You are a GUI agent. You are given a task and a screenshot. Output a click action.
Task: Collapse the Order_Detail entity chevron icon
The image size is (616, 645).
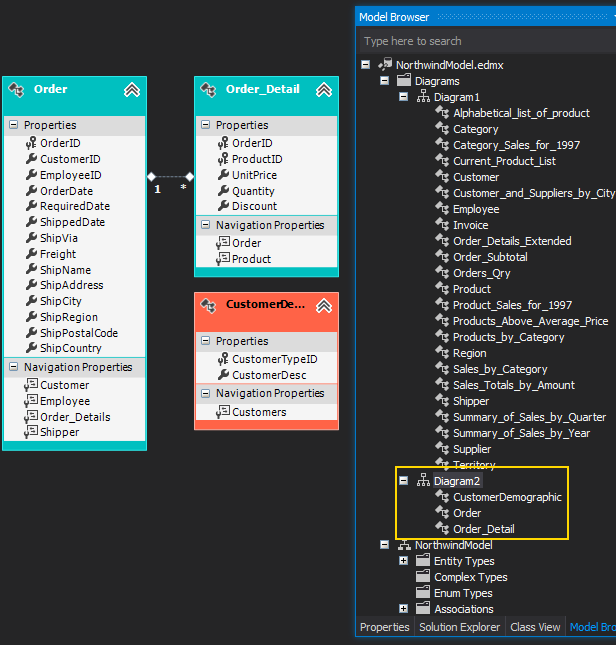point(323,89)
